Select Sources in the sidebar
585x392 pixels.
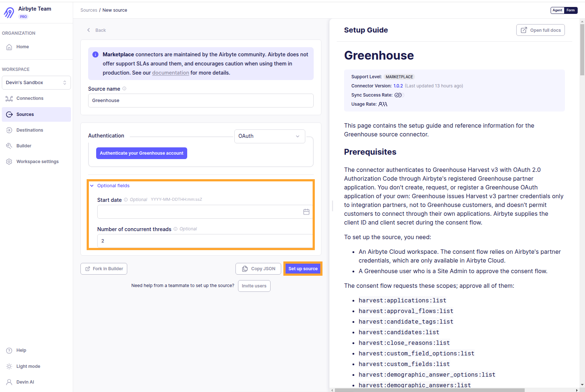point(36,114)
